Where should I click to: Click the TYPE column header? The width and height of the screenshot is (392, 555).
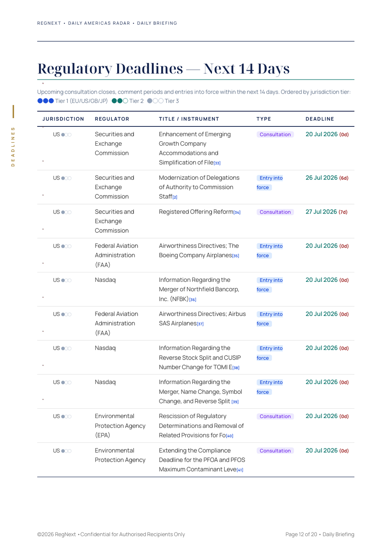[264, 119]
